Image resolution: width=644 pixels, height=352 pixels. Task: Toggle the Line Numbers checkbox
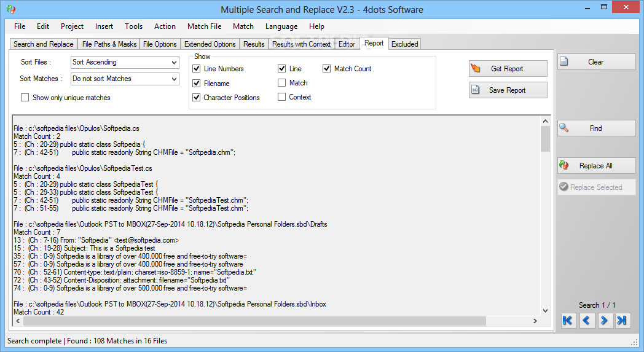(x=196, y=69)
